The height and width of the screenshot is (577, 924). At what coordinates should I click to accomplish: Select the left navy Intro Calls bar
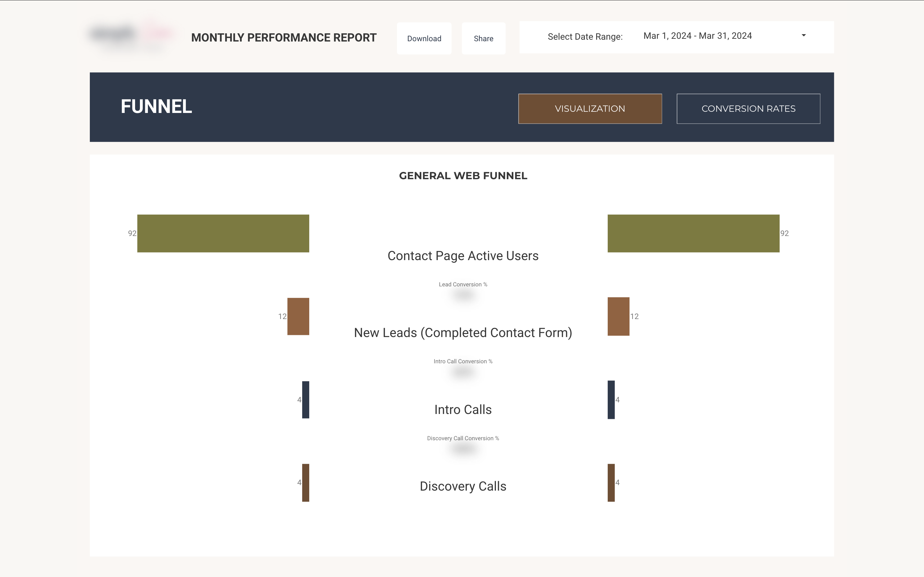tap(306, 400)
